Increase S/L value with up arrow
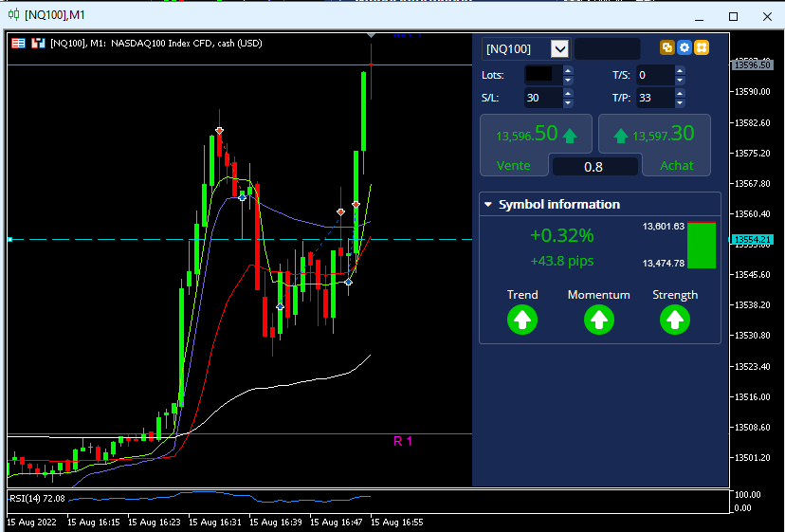The width and height of the screenshot is (785, 532). click(568, 93)
